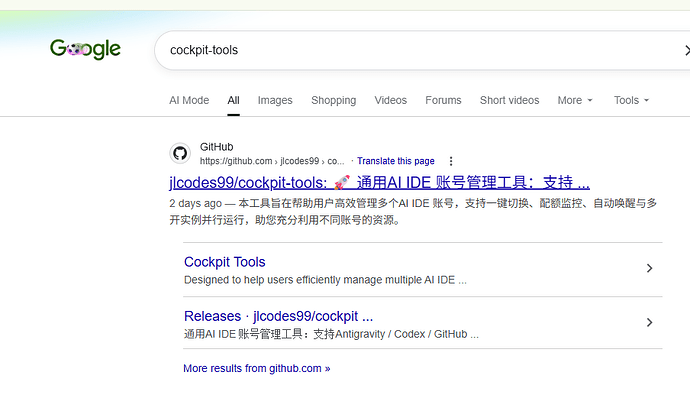Viewport: 690px width, 397px height.
Task: Select the Images tab
Action: tap(275, 100)
